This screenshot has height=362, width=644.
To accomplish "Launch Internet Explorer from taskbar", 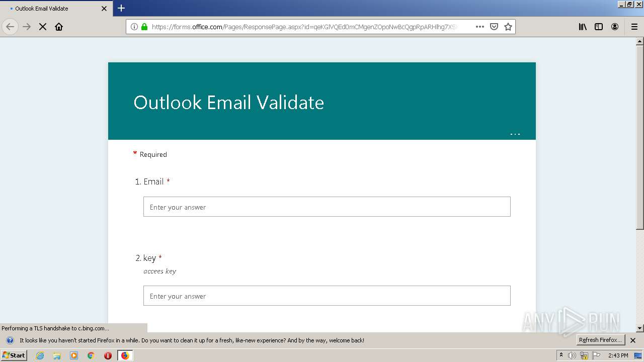I will pyautogui.click(x=40, y=355).
